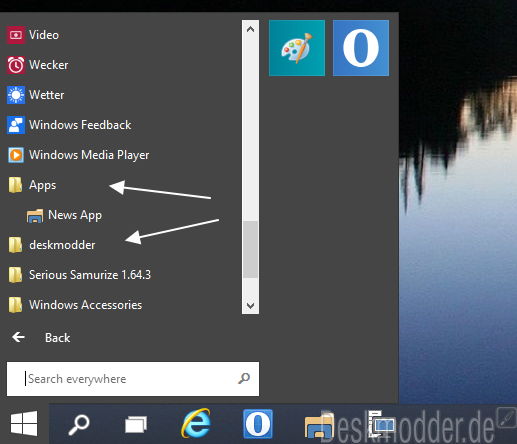The height and width of the screenshot is (444, 517).
Task: Launch the Wecker alarm clock app
Action: coord(37,65)
